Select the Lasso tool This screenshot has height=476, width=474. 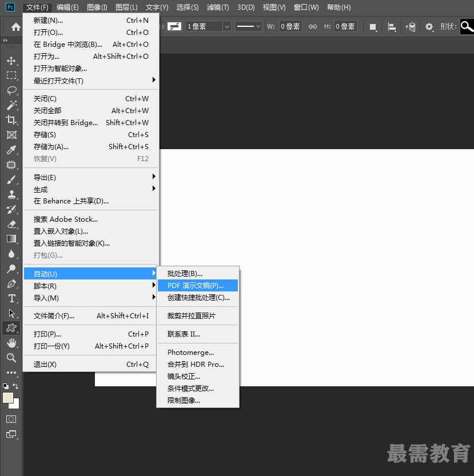point(11,90)
